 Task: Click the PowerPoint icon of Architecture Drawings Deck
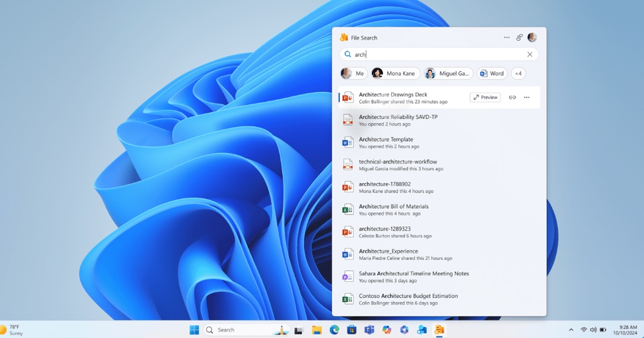(348, 98)
